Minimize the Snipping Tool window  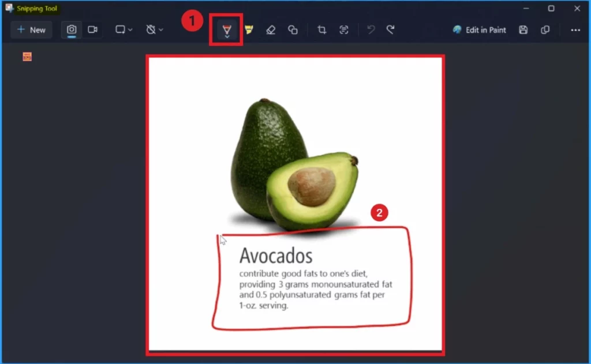pyautogui.click(x=526, y=8)
